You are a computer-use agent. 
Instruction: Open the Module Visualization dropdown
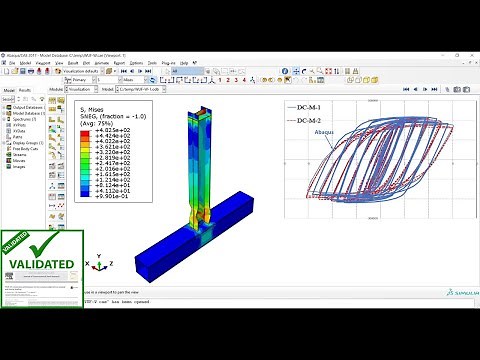pyautogui.click(x=96, y=89)
